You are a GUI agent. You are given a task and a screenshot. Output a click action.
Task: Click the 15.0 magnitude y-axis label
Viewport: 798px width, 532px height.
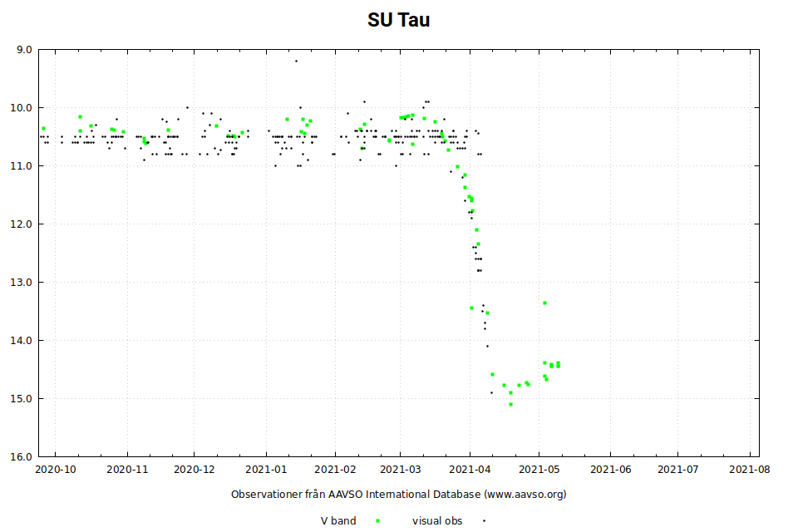pyautogui.click(x=22, y=399)
